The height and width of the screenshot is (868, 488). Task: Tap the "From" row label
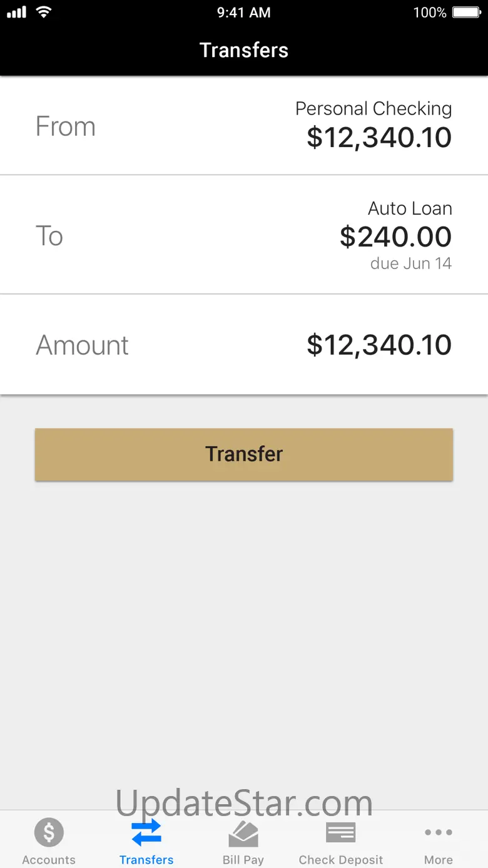pos(66,126)
